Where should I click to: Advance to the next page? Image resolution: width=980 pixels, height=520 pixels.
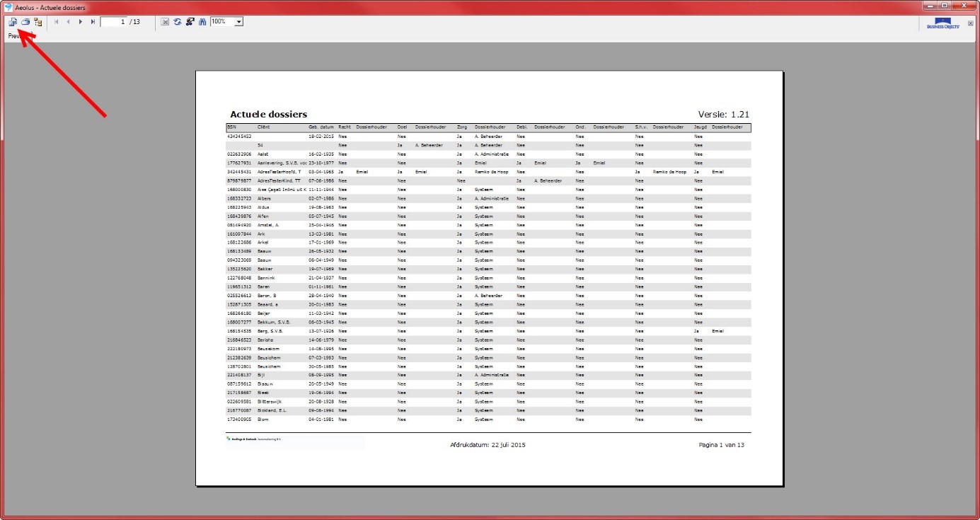[81, 22]
